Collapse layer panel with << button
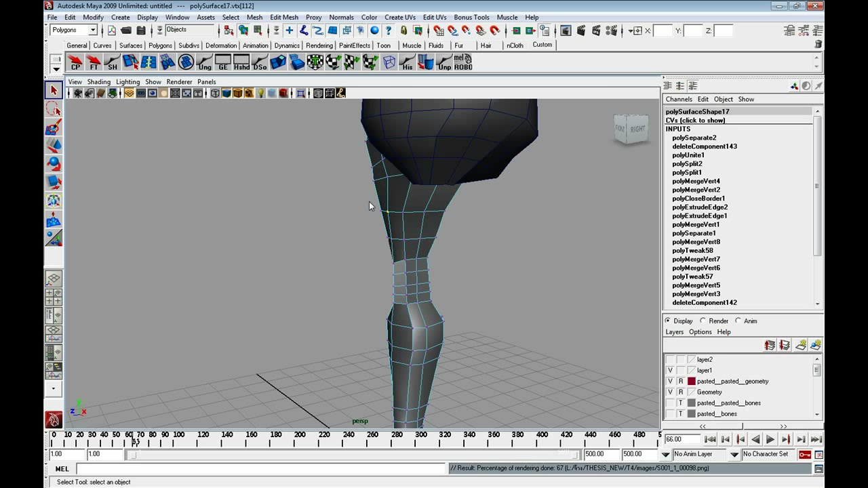 (703, 426)
